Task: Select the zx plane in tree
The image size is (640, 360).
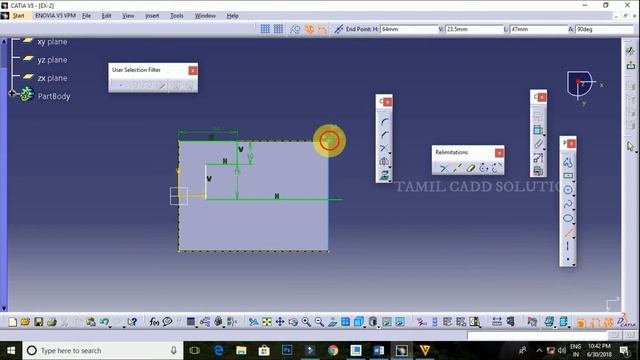Action: tap(52, 78)
